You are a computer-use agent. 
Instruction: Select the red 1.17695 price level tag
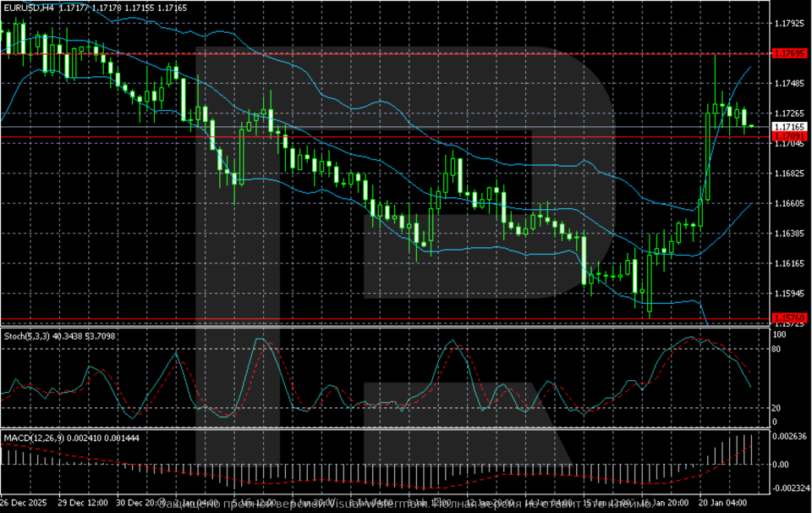(x=790, y=53)
